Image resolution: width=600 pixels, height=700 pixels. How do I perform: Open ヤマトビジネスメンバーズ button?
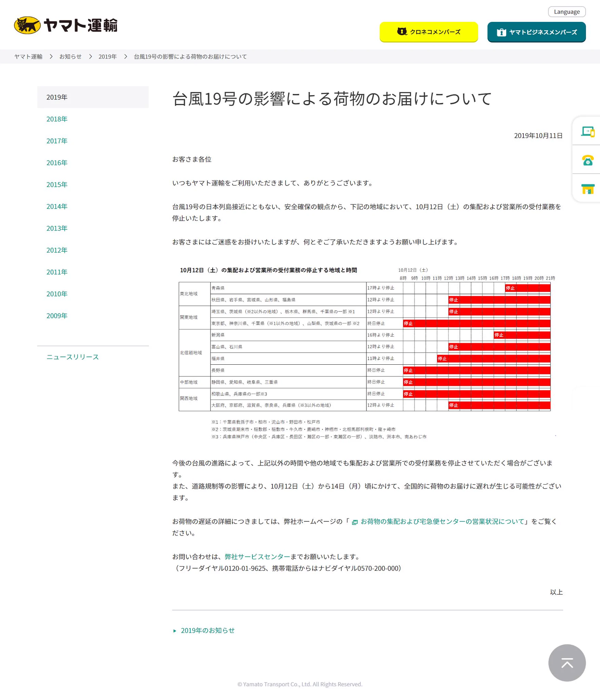(536, 32)
